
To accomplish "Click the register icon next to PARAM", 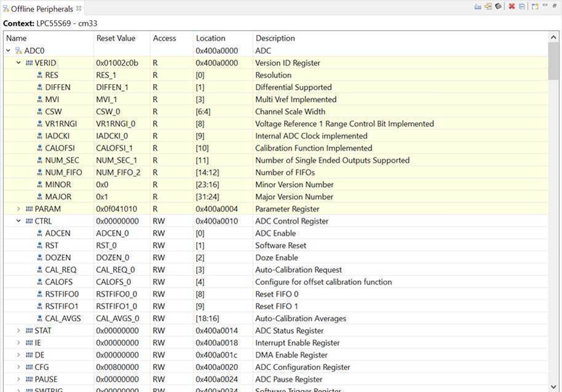I will tap(29, 209).
